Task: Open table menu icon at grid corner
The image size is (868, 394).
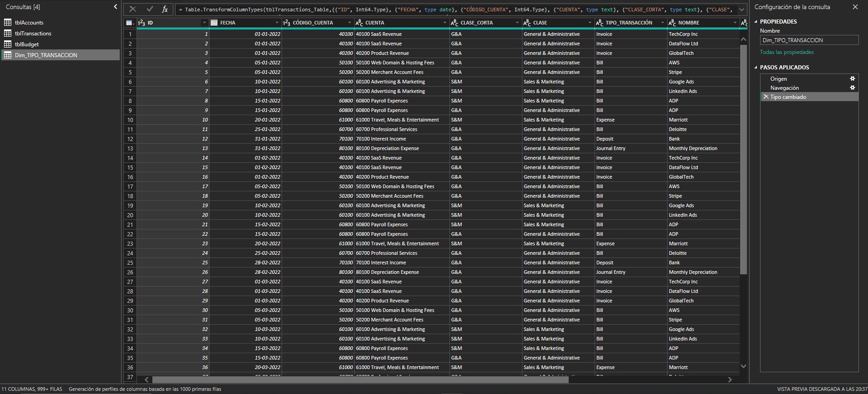Action: 130,23
